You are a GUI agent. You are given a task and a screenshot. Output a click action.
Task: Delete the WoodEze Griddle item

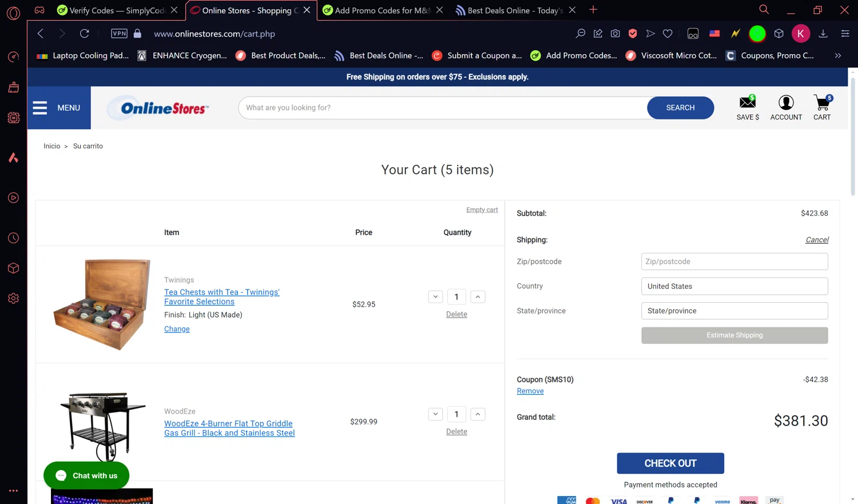click(456, 431)
